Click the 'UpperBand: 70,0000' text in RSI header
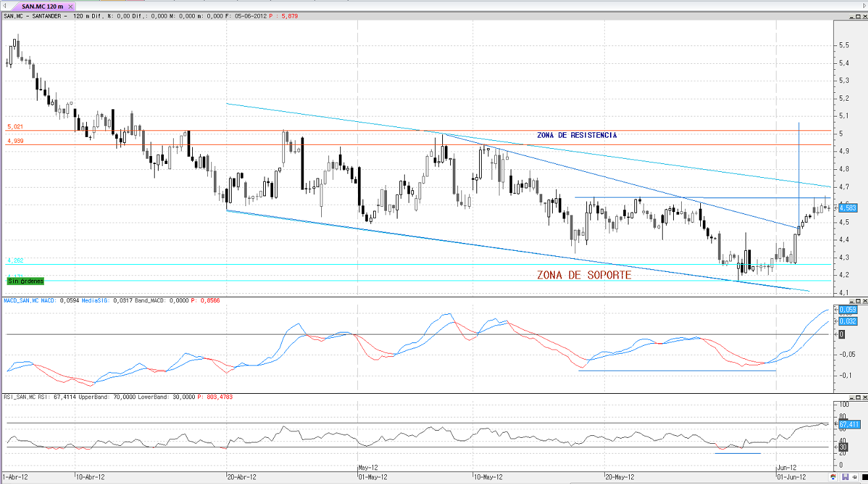This screenshot has height=484, width=868. coord(106,397)
